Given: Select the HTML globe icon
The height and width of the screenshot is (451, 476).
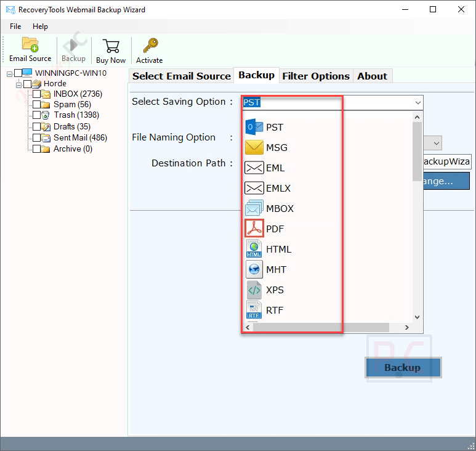Looking at the screenshot, I should (x=254, y=249).
